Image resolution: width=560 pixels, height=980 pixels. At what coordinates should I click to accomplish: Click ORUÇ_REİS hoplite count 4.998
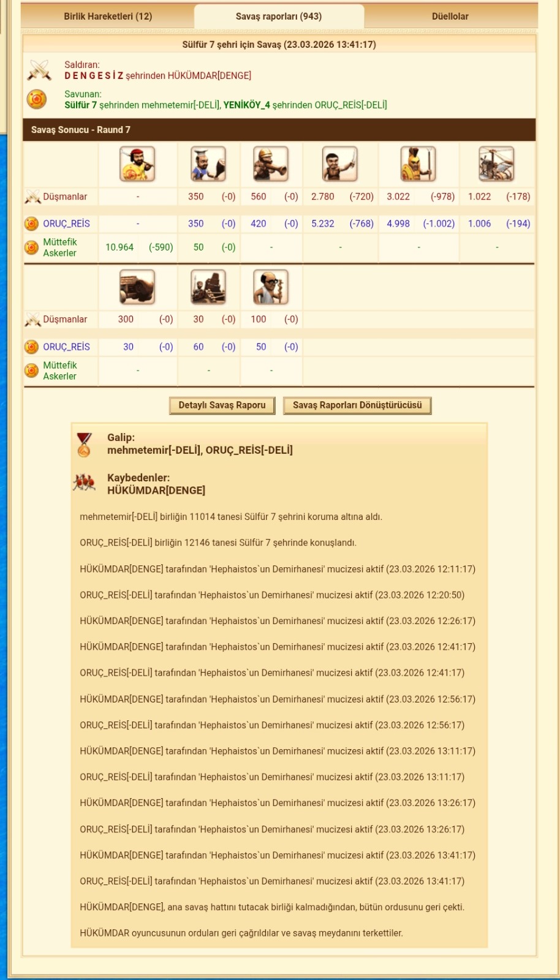coord(398,224)
